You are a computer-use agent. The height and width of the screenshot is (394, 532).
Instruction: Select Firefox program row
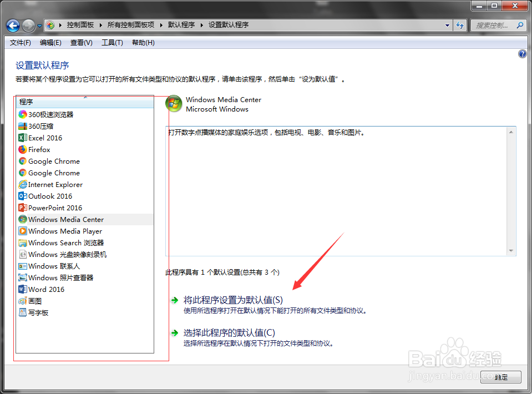tap(85, 149)
